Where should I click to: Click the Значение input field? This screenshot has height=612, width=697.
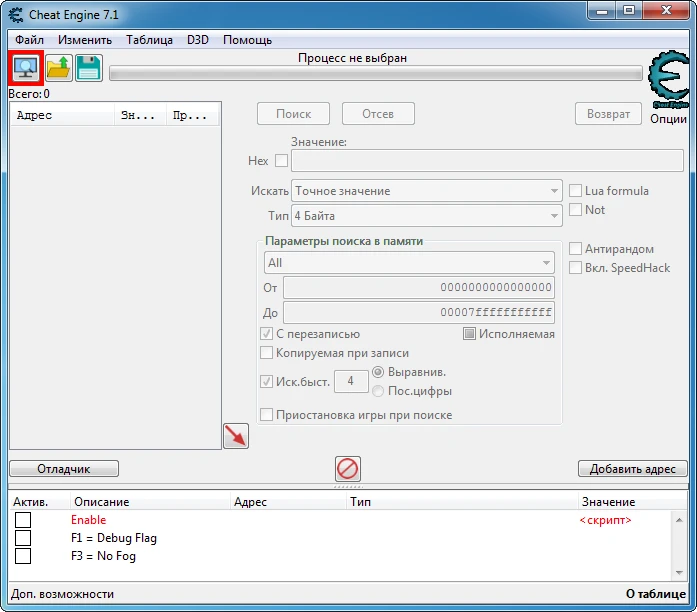[487, 160]
